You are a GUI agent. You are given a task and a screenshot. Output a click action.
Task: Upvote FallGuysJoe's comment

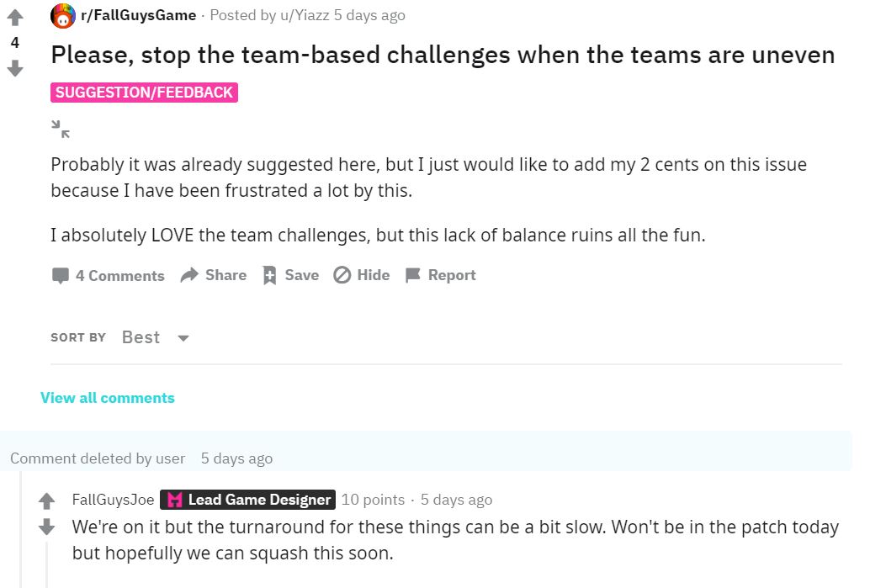[x=46, y=501]
